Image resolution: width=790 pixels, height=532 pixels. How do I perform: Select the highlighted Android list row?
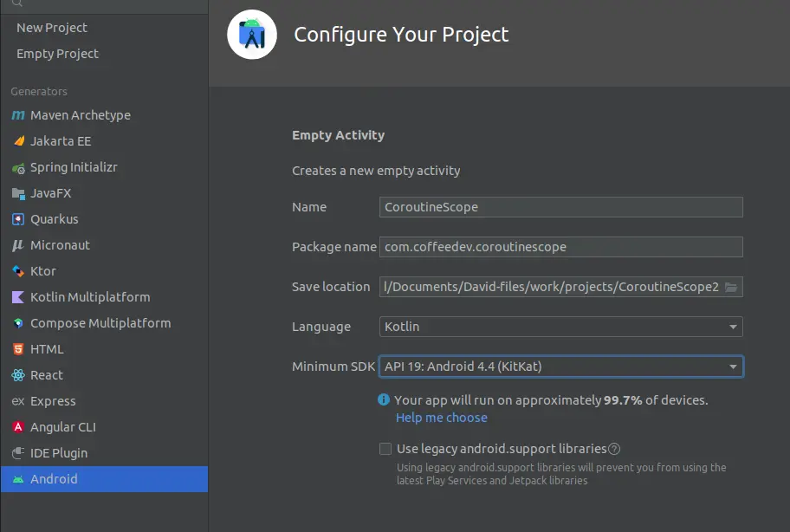click(x=104, y=479)
